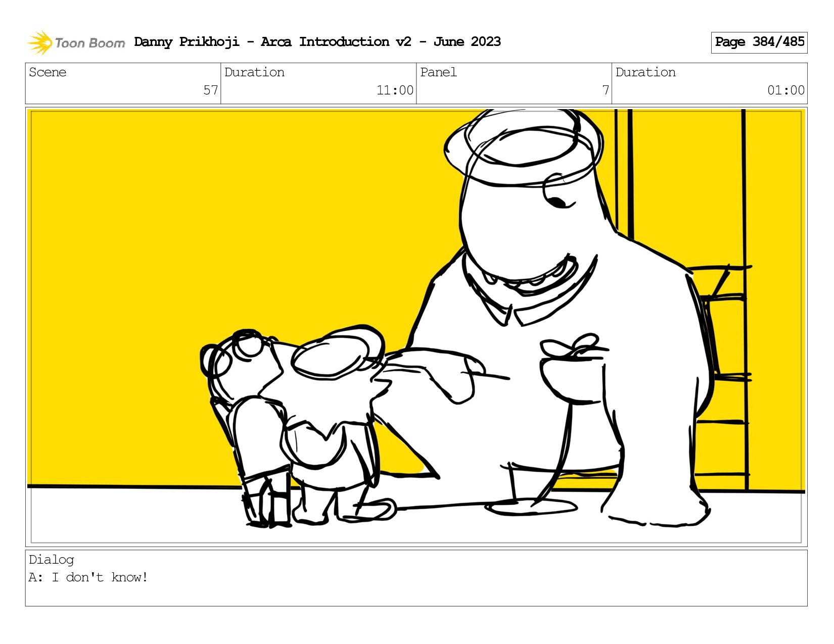Click the 'Panel' label
This screenshot has height=644, width=834.
click(x=438, y=72)
